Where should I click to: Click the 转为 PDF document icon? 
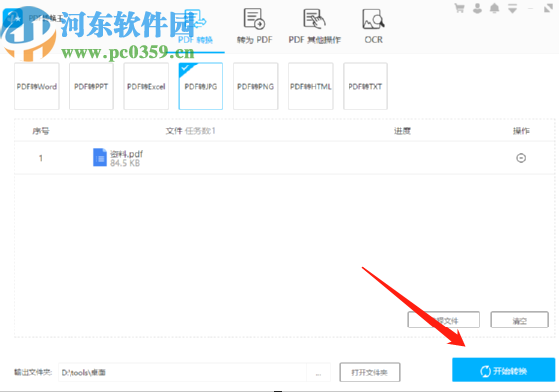(254, 19)
